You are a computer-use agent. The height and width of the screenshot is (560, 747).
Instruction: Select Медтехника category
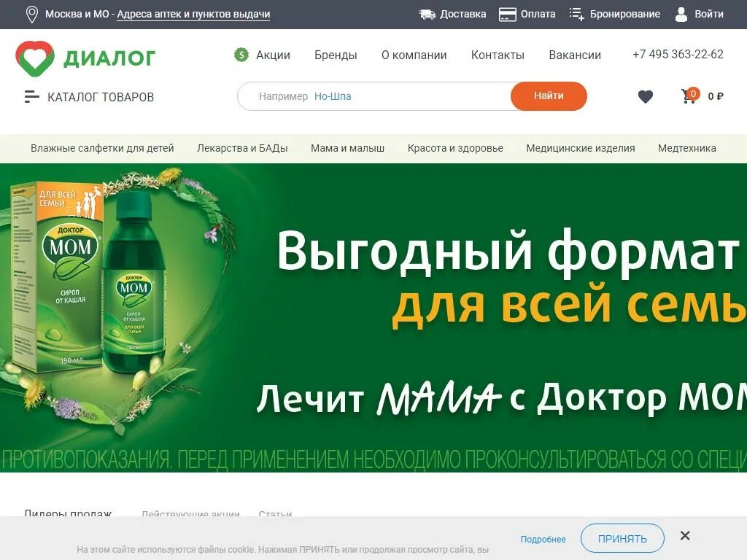click(x=687, y=148)
